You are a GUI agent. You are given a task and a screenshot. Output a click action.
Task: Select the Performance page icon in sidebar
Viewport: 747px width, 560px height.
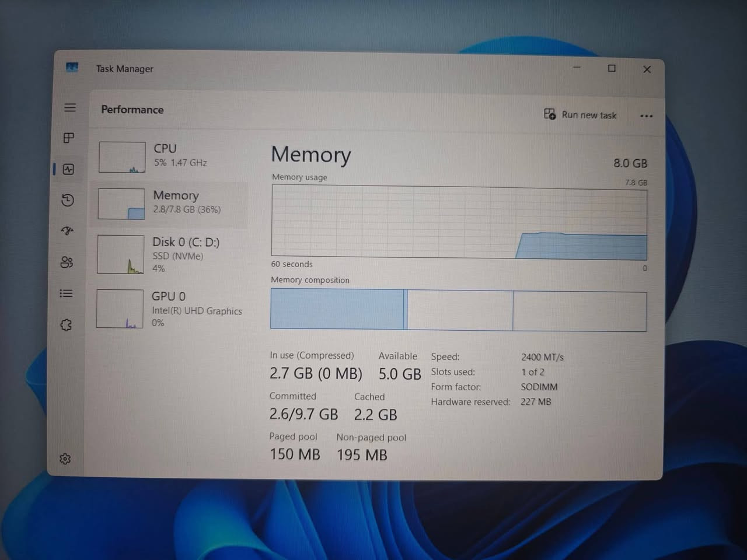click(68, 169)
